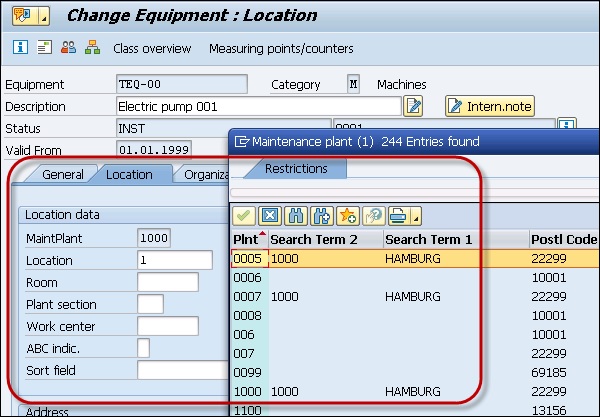Click the hierarchy structure icon in toolbar
This screenshot has height=417, width=600.
[x=93, y=48]
